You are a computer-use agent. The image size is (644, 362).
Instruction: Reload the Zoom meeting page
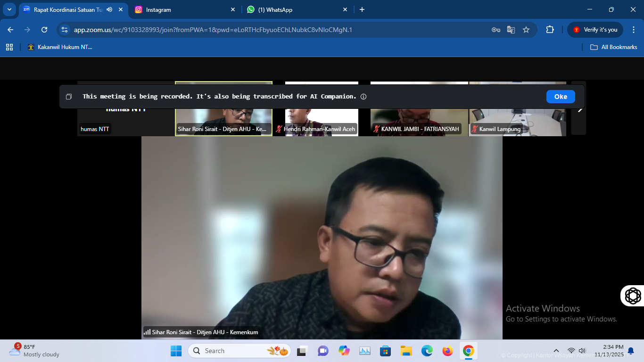tap(44, 30)
